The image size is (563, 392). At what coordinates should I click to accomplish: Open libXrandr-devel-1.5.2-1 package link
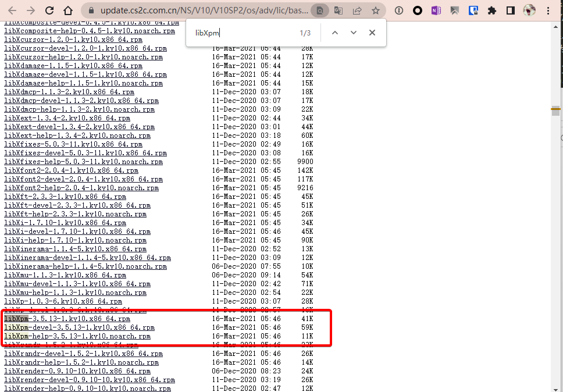tap(83, 354)
